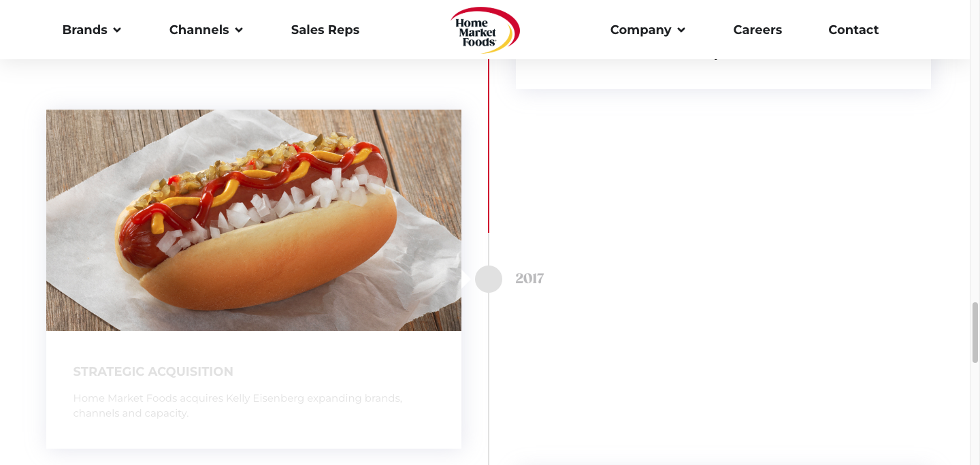The width and height of the screenshot is (980, 465).
Task: Click the gray timeline line below 2017
Action: [489, 379]
